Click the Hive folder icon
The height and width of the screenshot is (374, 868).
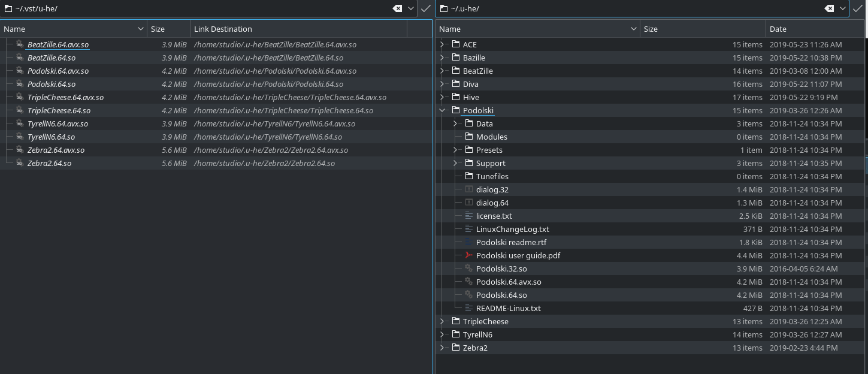click(455, 97)
